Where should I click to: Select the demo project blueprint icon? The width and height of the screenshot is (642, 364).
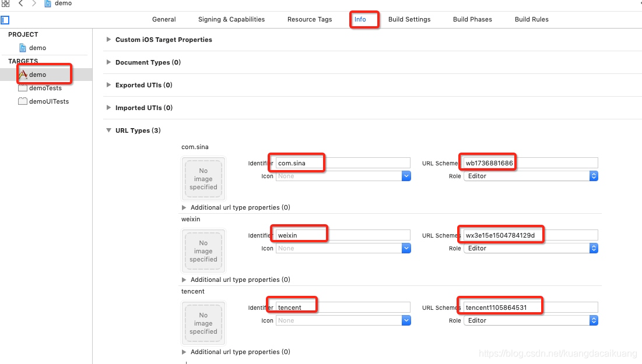click(23, 48)
